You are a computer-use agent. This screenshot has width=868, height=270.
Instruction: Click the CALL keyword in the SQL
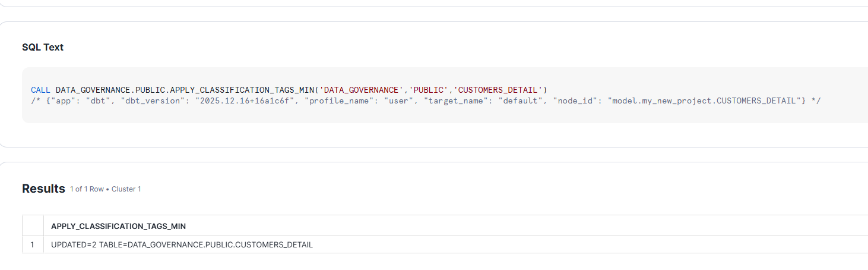point(41,90)
